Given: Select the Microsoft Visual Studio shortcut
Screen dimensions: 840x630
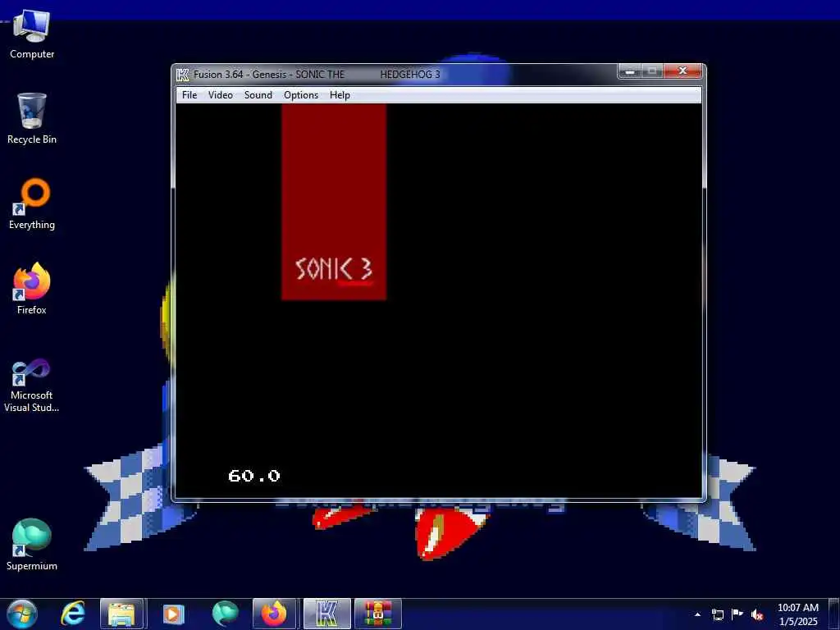Looking at the screenshot, I should (32, 386).
